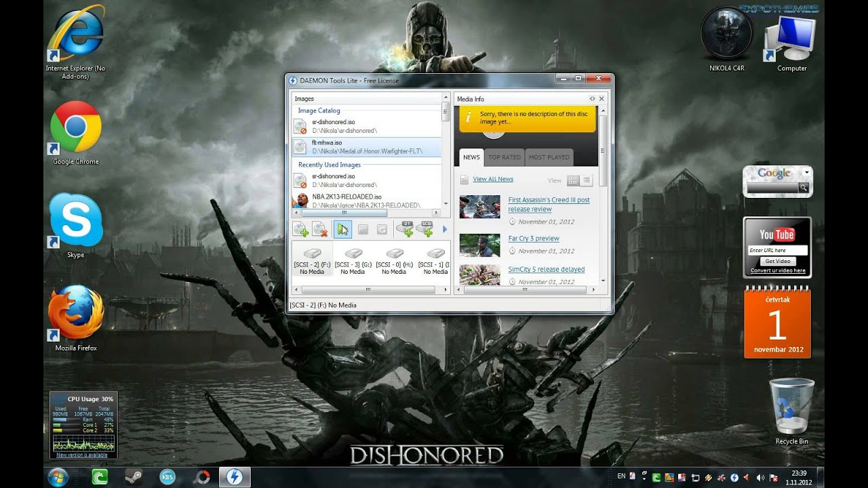Click the YouTube gadget URL field
This screenshot has height=488, width=868.
pos(778,250)
